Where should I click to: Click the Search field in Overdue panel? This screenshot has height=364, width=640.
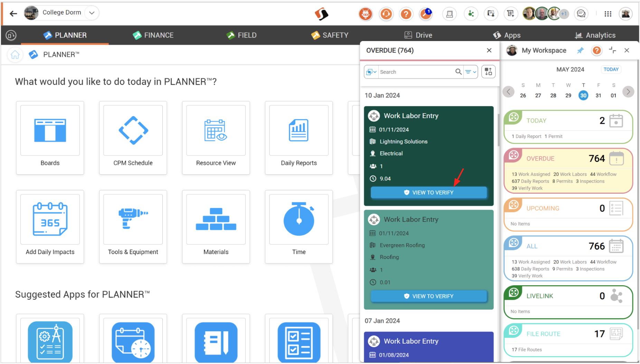coord(416,72)
